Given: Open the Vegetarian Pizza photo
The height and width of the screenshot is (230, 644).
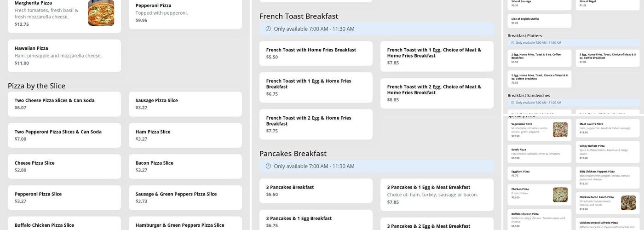Looking at the screenshot, I should pyautogui.click(x=560, y=130).
